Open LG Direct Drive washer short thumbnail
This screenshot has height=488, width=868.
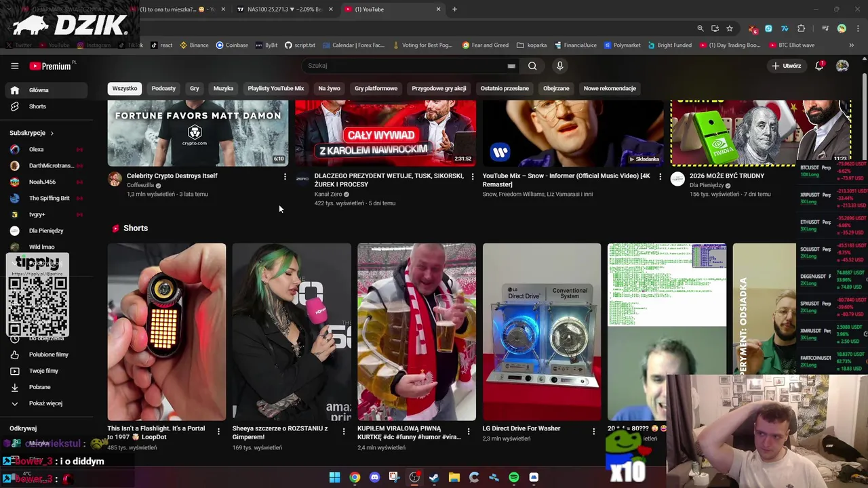click(x=542, y=332)
